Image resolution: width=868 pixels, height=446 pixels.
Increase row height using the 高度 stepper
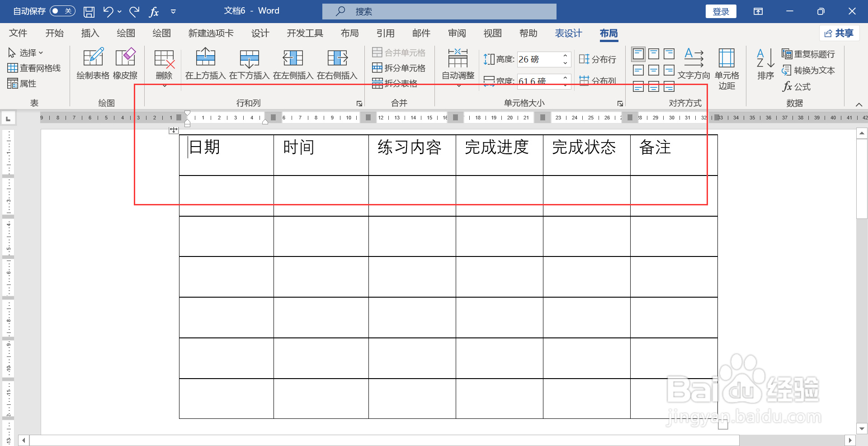[x=564, y=56]
